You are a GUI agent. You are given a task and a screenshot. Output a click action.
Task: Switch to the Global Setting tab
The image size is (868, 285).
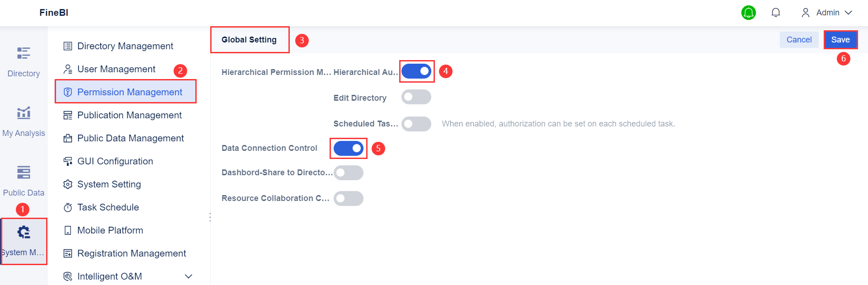click(249, 40)
